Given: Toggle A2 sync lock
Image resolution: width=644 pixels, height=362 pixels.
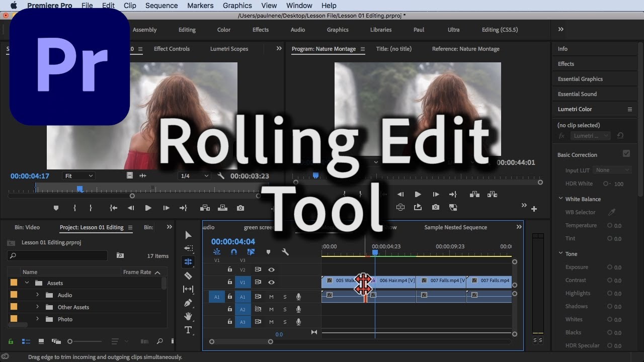Looking at the screenshot, I should pos(258,309).
